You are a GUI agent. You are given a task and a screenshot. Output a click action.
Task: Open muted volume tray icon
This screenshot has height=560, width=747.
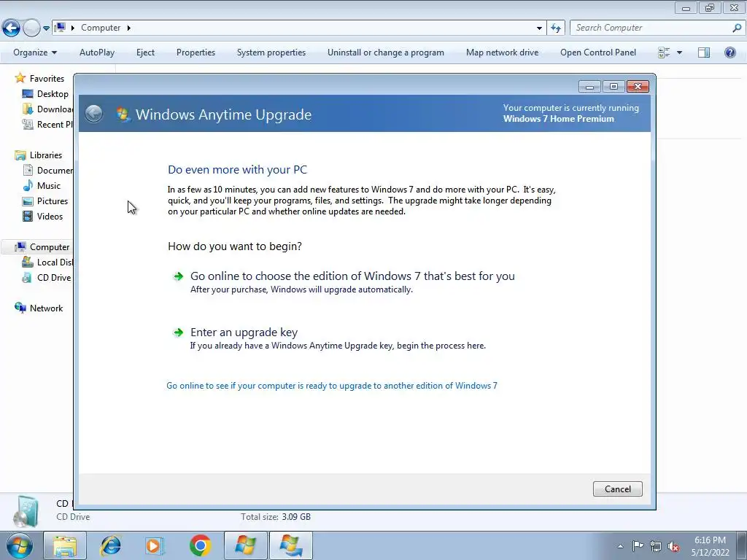click(673, 547)
